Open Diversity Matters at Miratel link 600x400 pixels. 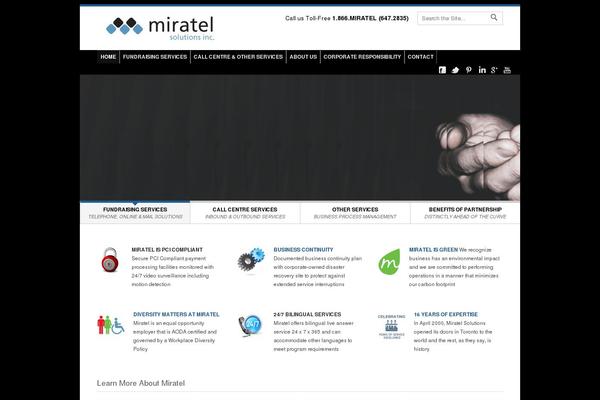[x=176, y=314]
